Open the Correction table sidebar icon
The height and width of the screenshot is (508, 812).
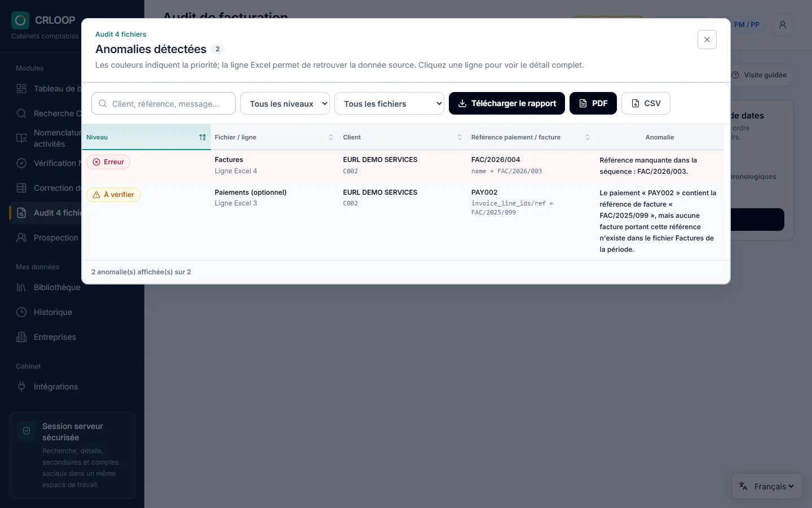pyautogui.click(x=21, y=188)
